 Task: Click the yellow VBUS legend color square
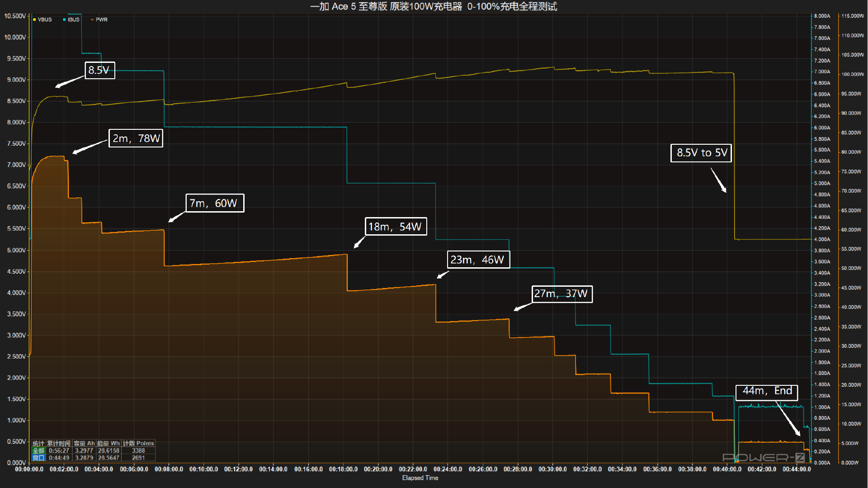point(34,19)
